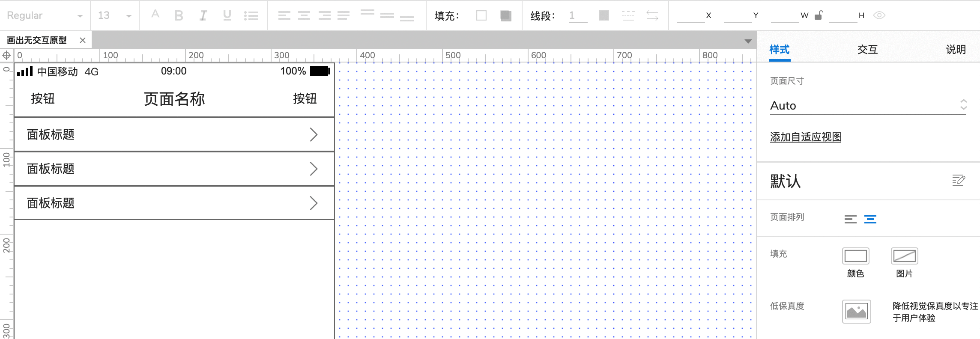Click the 添加自适应视图 link
The image size is (980, 339).
point(806,137)
